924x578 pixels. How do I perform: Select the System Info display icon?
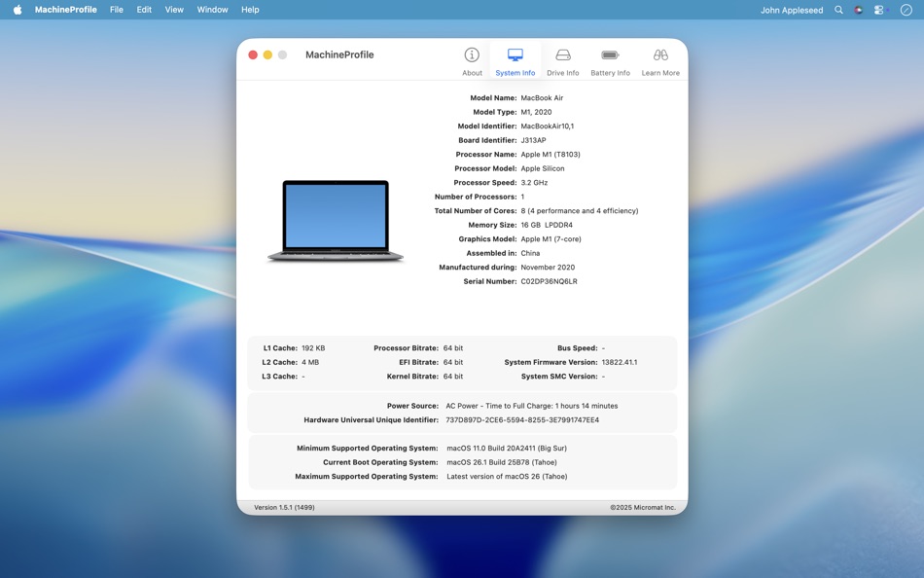[x=515, y=58]
